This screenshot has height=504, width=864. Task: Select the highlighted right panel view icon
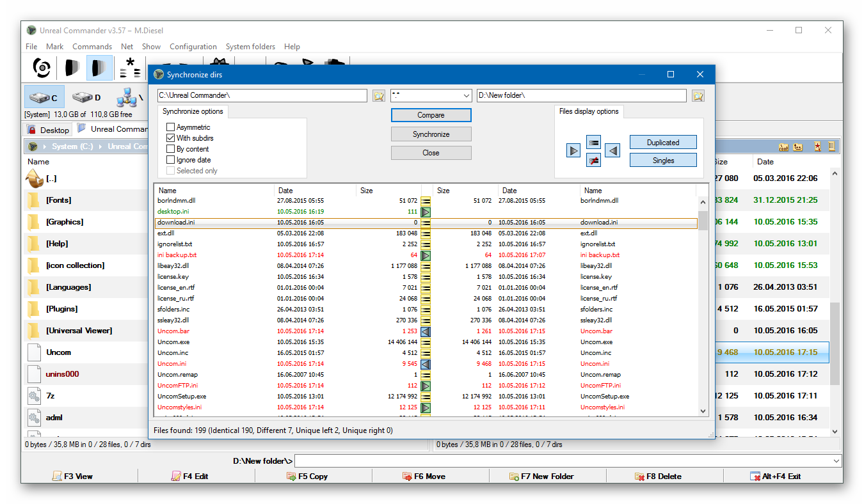pyautogui.click(x=99, y=67)
